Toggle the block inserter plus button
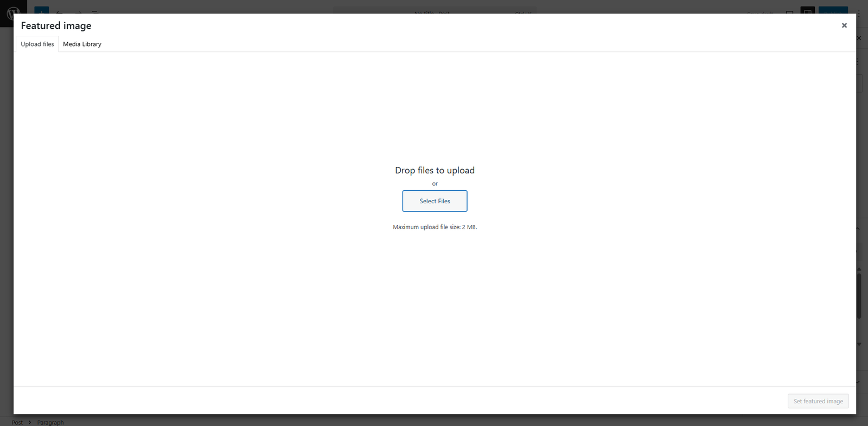 (x=41, y=11)
